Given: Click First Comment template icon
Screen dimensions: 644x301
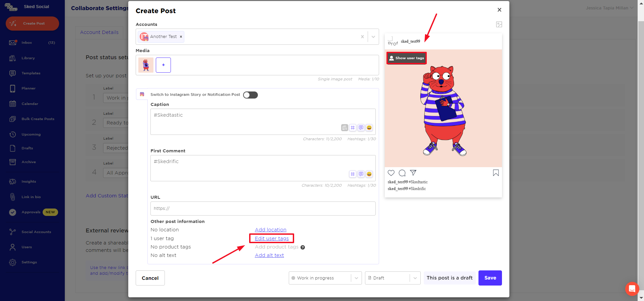Looking at the screenshot, I should (x=361, y=174).
